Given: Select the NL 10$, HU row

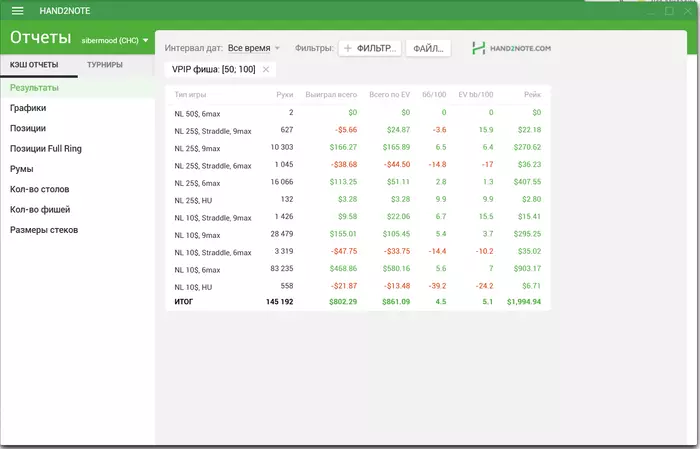Looking at the screenshot, I should [358, 287].
